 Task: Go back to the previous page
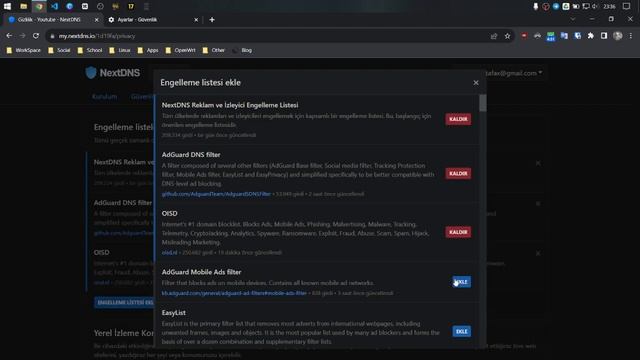9,36
